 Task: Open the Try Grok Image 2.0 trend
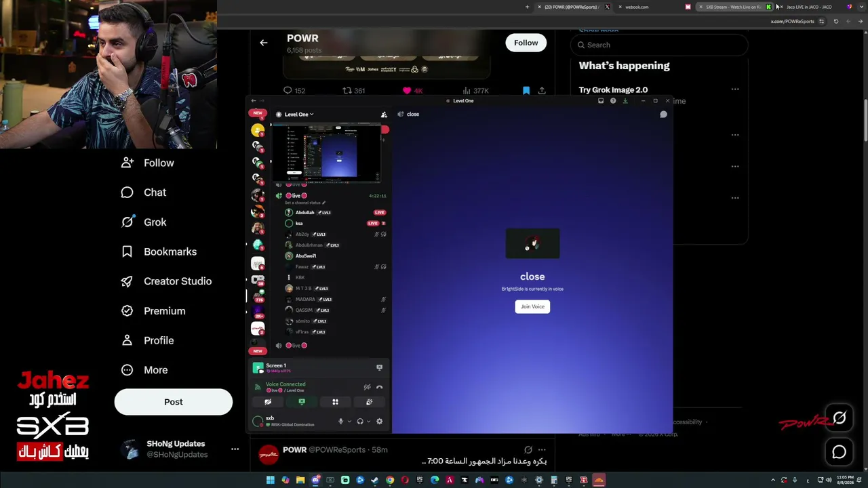coord(613,89)
